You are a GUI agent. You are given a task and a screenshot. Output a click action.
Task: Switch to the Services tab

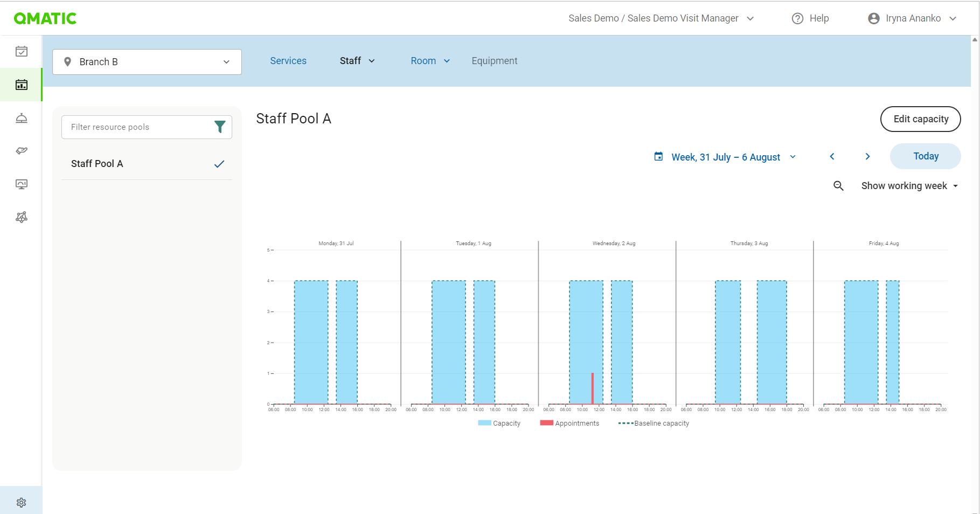tap(288, 61)
